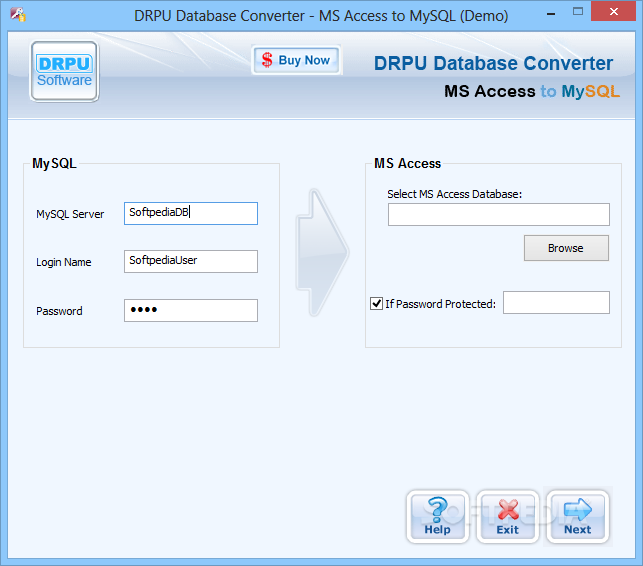Click the Next arrow button
Screen dimensions: 643x566
578,517
